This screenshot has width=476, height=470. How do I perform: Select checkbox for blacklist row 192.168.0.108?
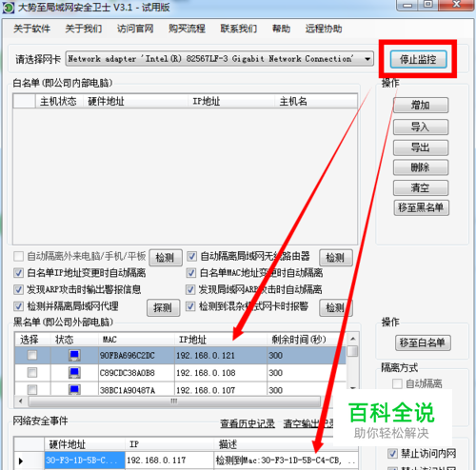32,372
